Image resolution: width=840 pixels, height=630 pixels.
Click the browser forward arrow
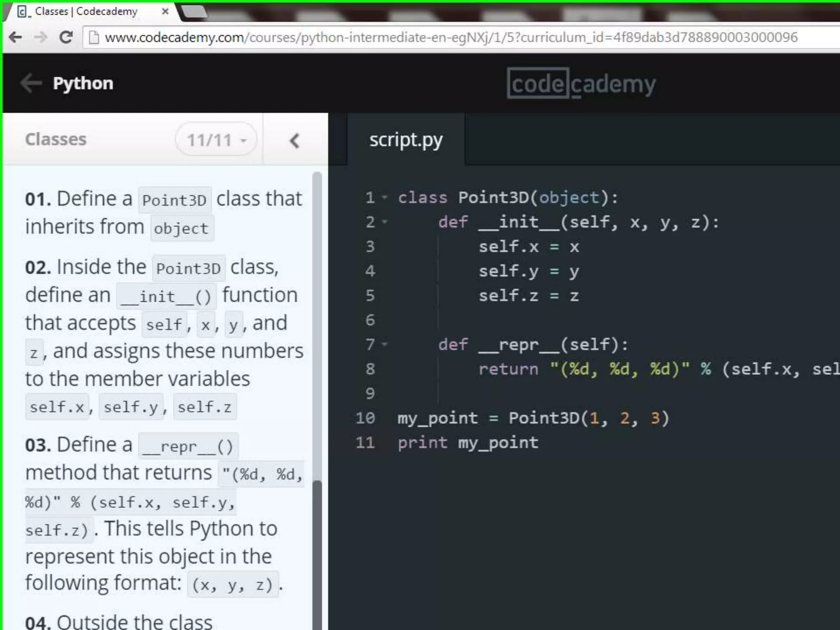point(40,37)
